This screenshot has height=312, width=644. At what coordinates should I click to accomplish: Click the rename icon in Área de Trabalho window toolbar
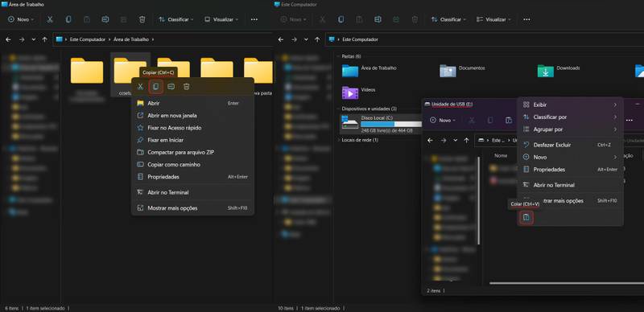[105, 19]
